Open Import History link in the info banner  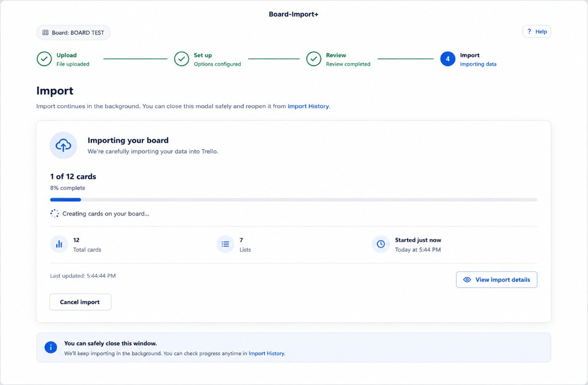[x=266, y=353]
